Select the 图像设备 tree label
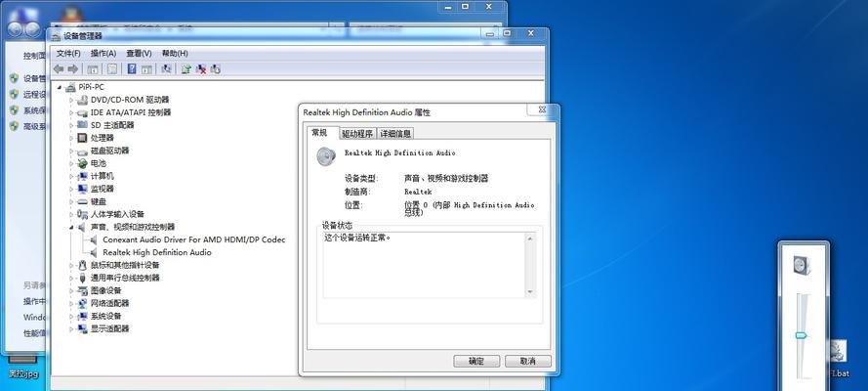Viewport: 868px width, 391px height. (106, 290)
